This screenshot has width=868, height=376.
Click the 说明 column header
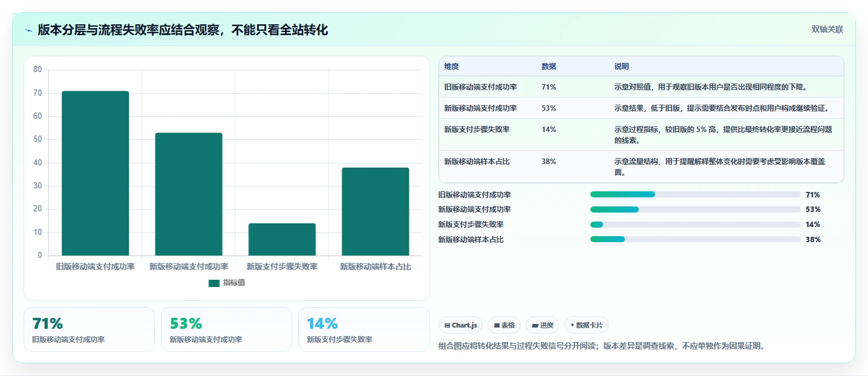621,67
